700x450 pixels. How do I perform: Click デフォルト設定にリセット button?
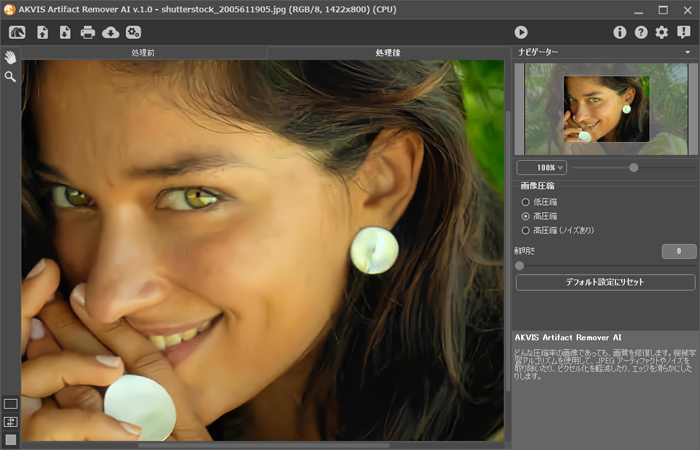605,282
